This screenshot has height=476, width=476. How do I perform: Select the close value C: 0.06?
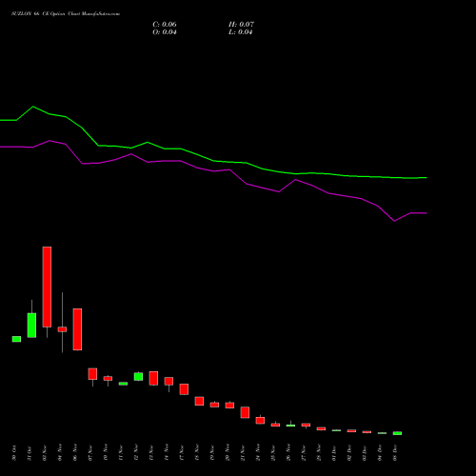click(x=165, y=25)
